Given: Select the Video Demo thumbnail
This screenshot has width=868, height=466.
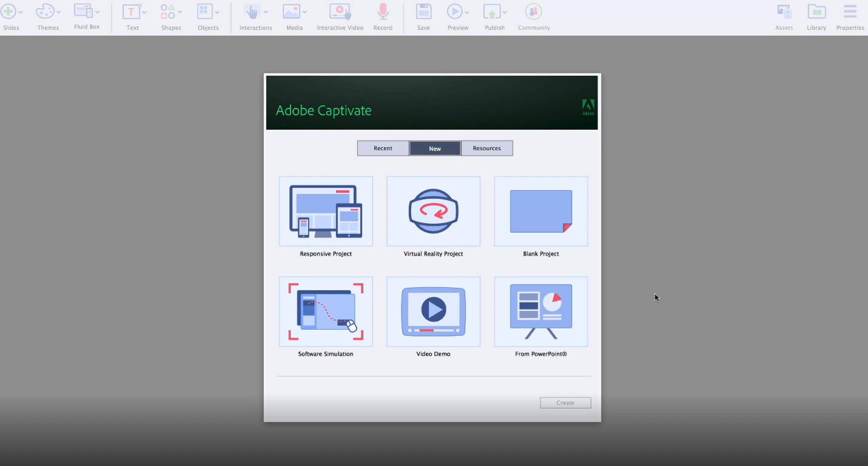Looking at the screenshot, I should [x=433, y=311].
